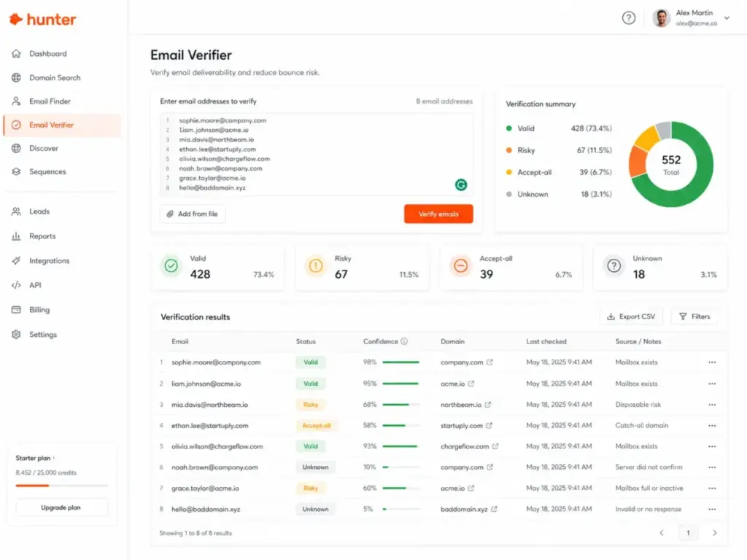Click the Risky exclamation icon in stats card
The height and width of the screenshot is (560, 747).
click(x=315, y=265)
